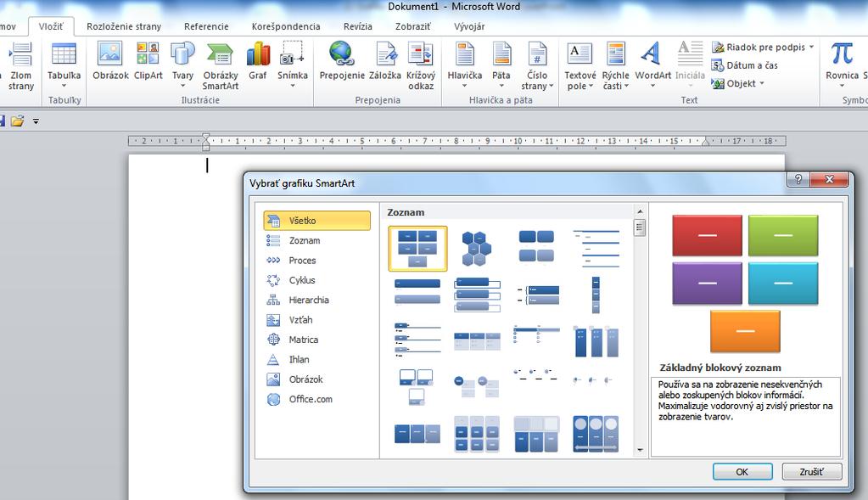Open the Korešpondencia tab
Image resolution: width=868 pixels, height=500 pixels.
[286, 26]
